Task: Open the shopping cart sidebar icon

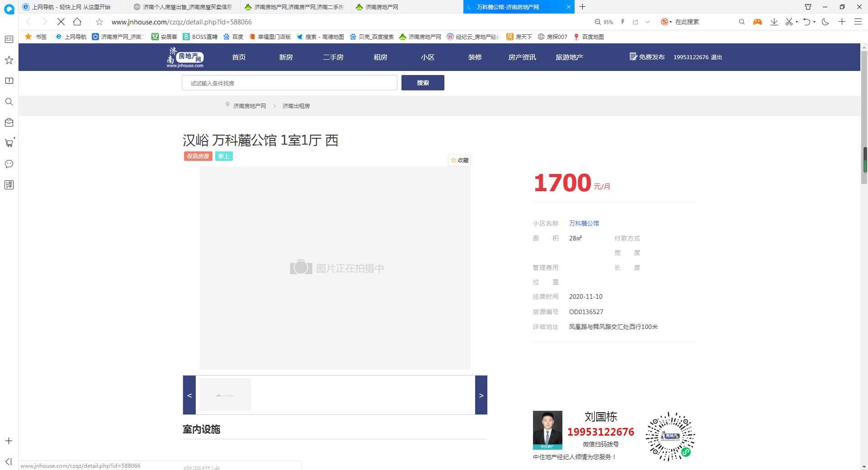Action: coord(9,143)
